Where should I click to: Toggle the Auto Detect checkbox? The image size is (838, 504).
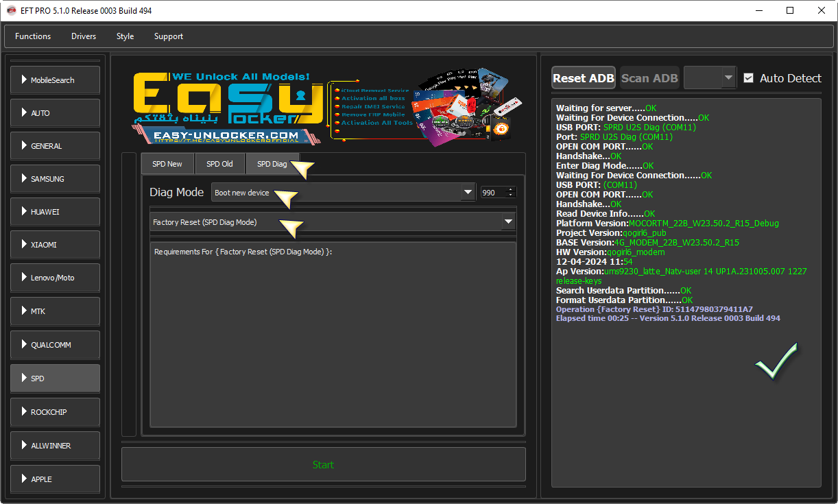(x=748, y=78)
